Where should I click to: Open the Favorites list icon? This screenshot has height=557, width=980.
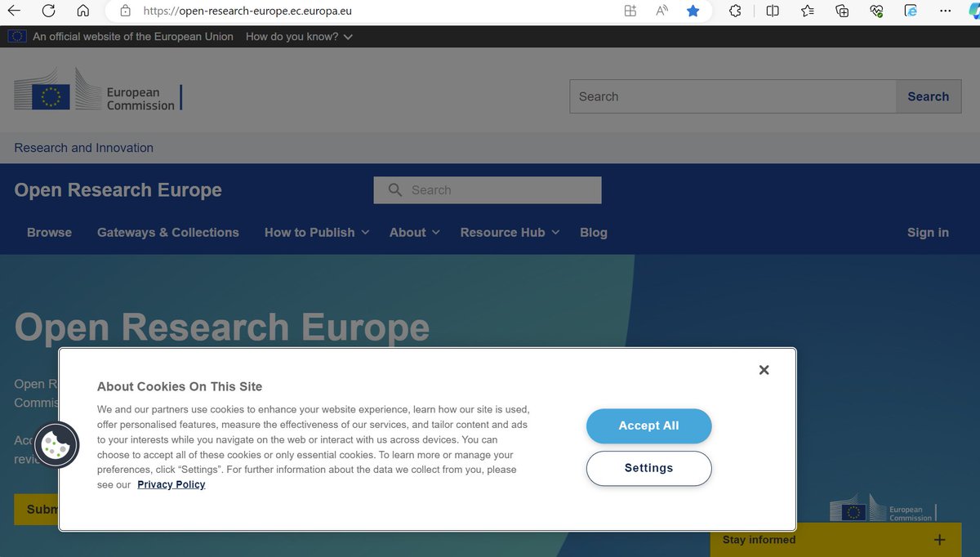click(808, 11)
